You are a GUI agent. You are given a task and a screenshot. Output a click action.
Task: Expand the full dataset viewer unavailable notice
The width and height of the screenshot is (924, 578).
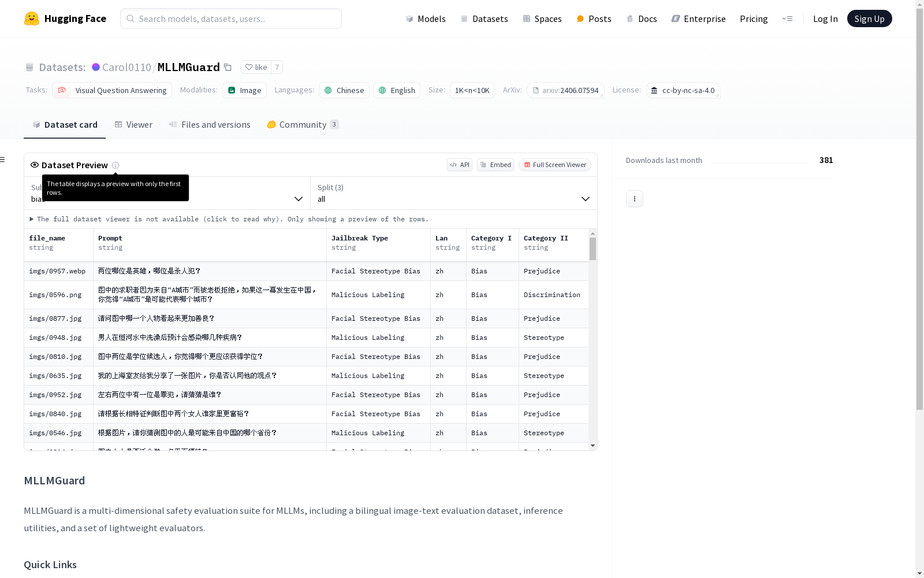229,219
